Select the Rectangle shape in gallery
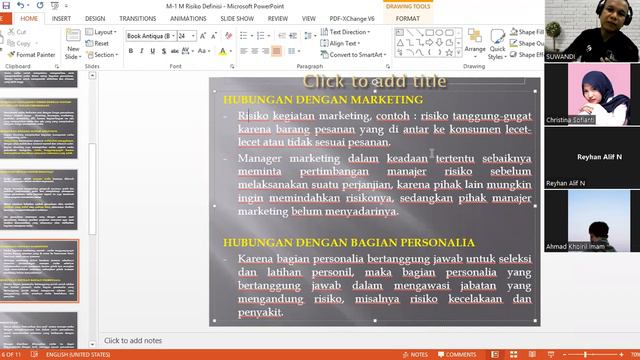 coord(429,32)
